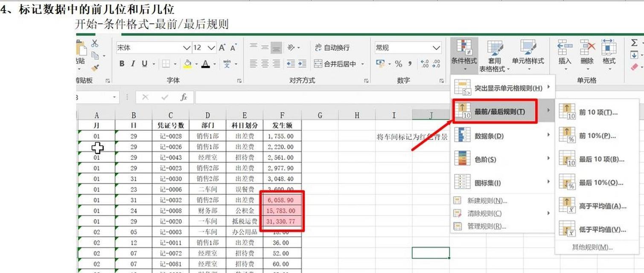644x273 pixels.
Task: Click the Middle Align icon
Action: (x=265, y=47)
